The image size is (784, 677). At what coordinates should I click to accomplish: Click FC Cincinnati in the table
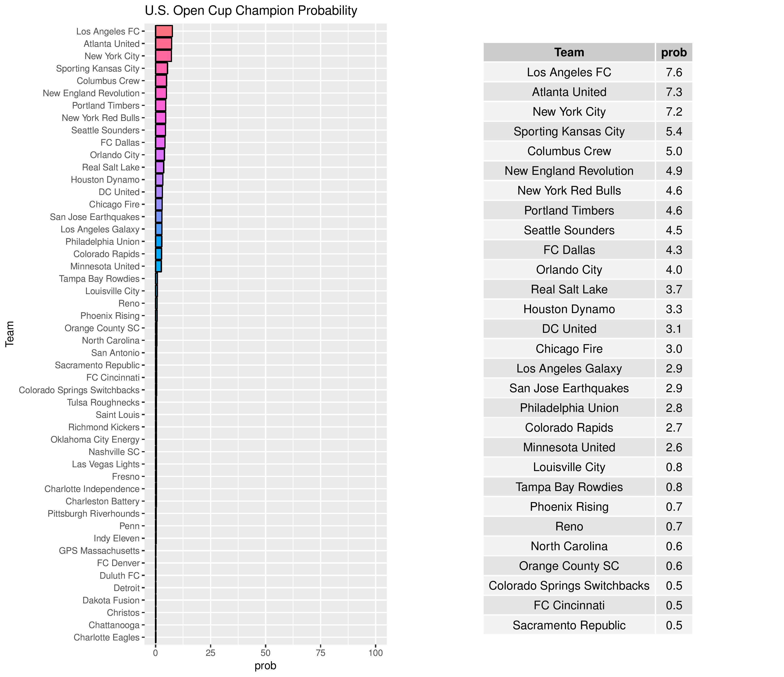point(569,605)
